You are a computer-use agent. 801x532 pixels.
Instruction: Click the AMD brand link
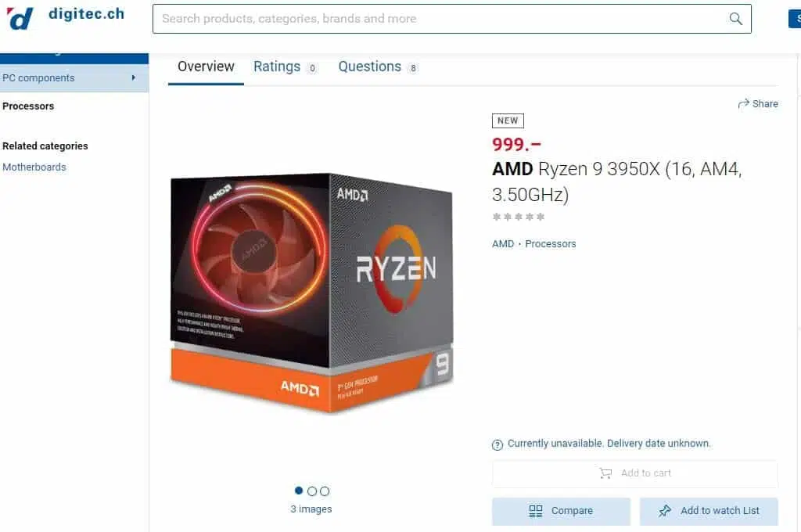pos(503,244)
